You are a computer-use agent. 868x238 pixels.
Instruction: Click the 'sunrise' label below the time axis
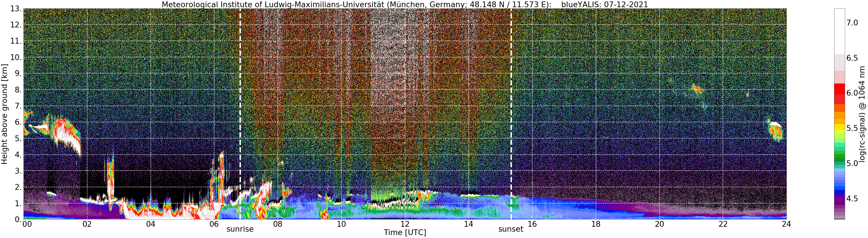pyautogui.click(x=239, y=229)
